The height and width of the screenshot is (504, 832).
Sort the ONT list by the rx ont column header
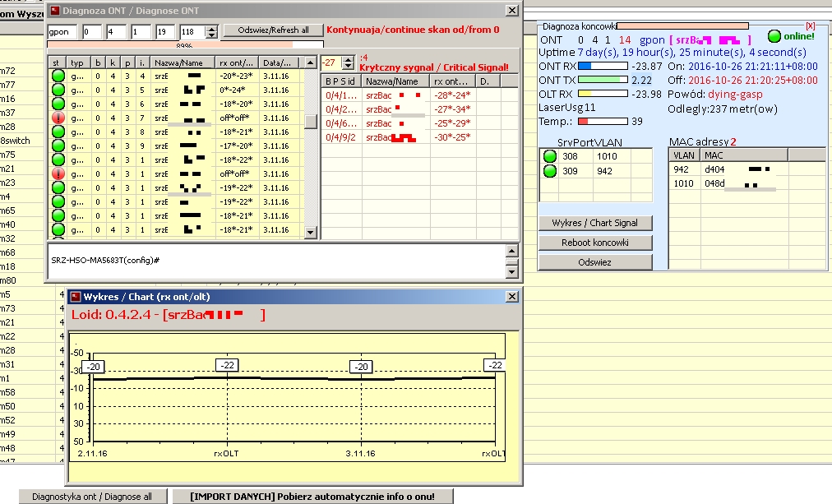(x=237, y=62)
